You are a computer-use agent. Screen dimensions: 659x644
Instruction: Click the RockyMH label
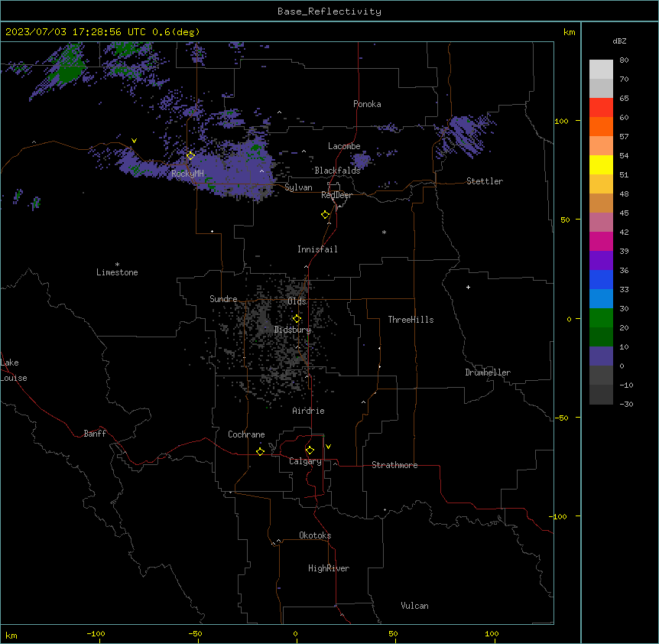click(187, 174)
